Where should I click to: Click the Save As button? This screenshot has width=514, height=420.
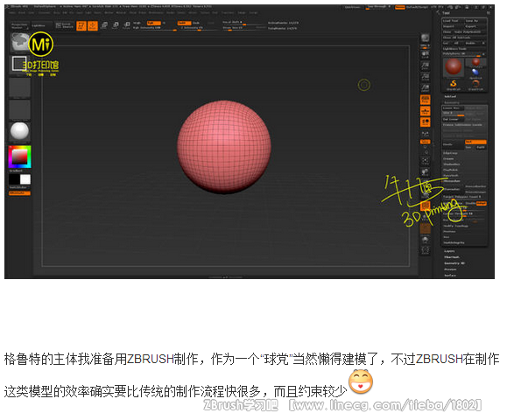(x=475, y=21)
